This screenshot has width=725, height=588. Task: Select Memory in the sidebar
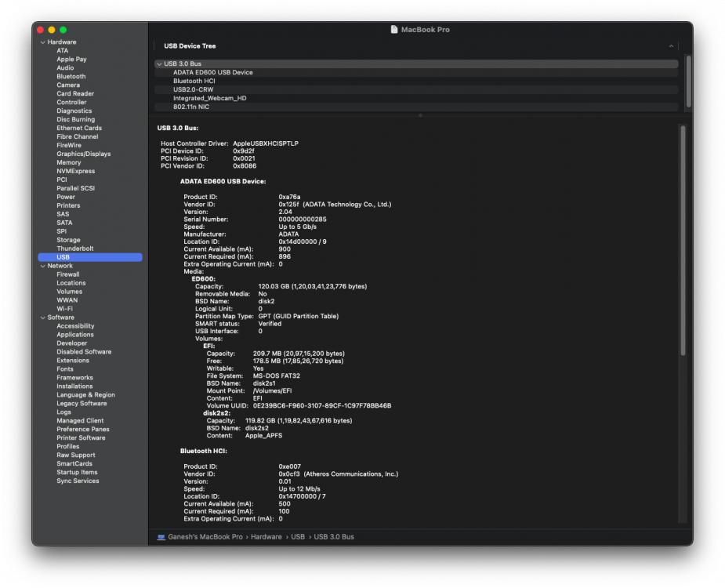coord(69,162)
